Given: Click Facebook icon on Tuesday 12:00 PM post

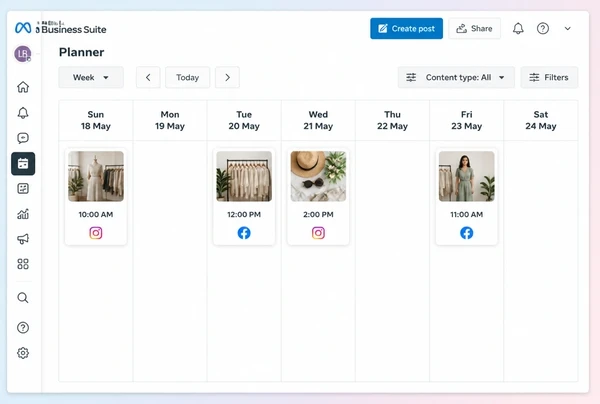Looking at the screenshot, I should pyautogui.click(x=244, y=233).
